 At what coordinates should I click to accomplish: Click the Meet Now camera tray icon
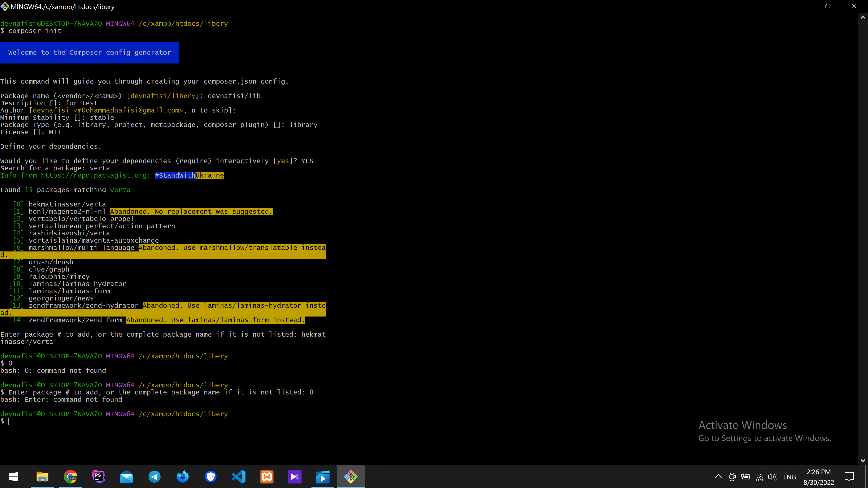(732, 476)
